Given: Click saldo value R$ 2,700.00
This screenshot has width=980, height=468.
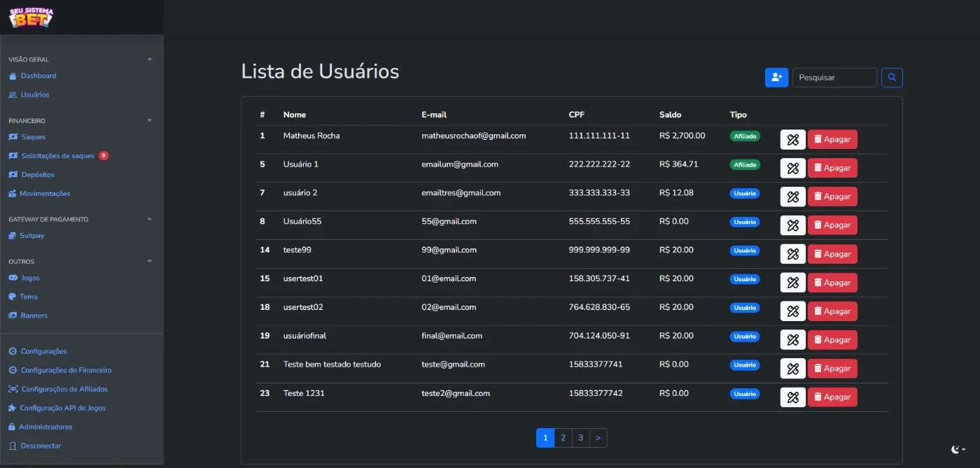Looking at the screenshot, I should click(x=682, y=136).
